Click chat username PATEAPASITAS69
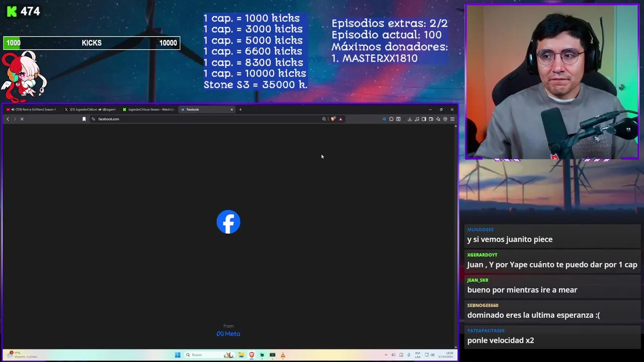The height and width of the screenshot is (362, 644). coord(486,330)
